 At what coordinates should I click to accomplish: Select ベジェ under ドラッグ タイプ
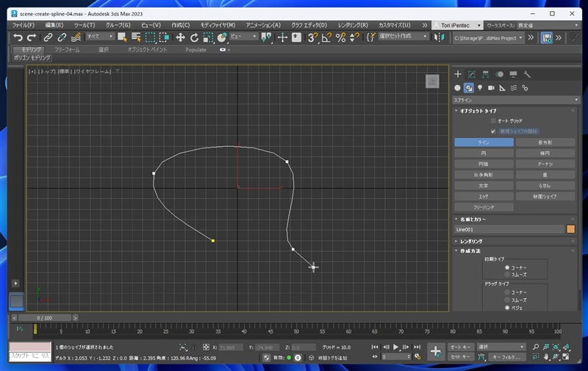tap(507, 308)
